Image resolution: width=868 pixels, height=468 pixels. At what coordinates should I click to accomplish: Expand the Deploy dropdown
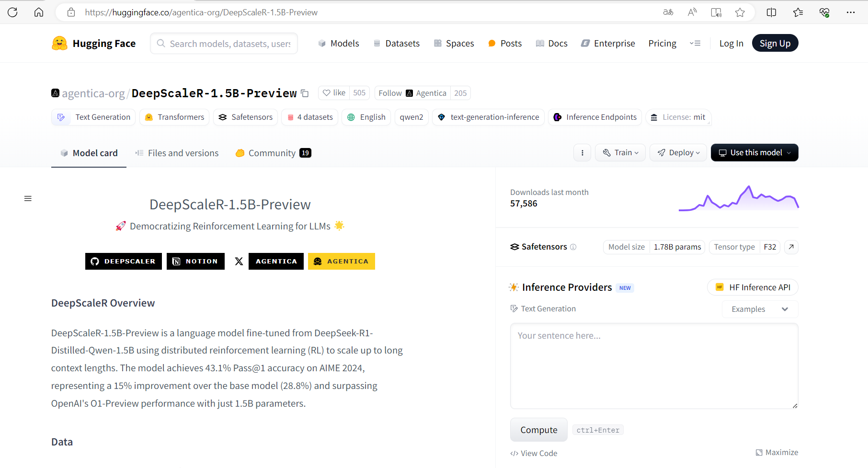pyautogui.click(x=678, y=153)
